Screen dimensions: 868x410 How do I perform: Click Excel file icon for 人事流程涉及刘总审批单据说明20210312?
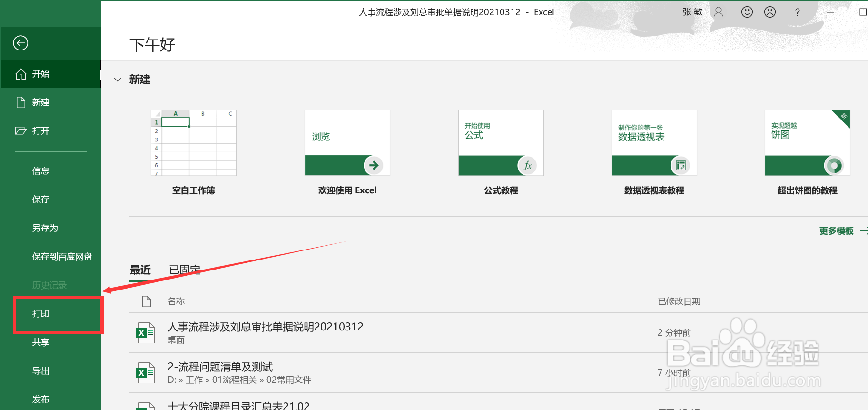point(145,333)
